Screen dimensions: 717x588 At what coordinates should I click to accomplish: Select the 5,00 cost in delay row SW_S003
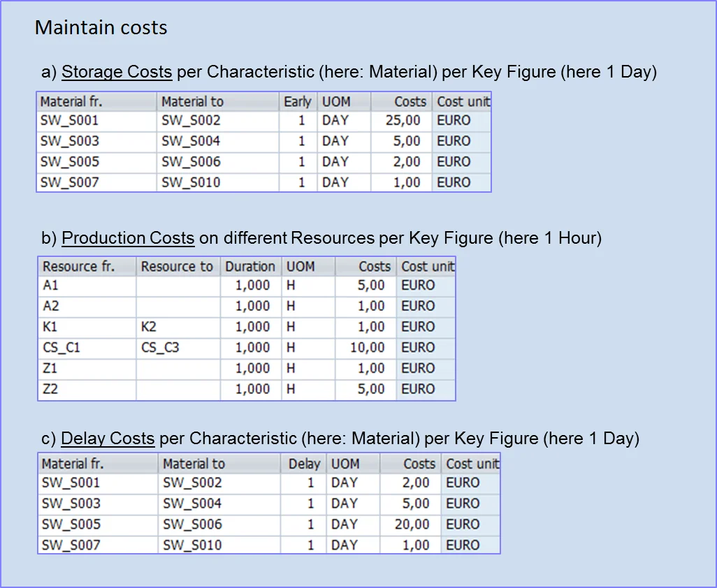(411, 504)
